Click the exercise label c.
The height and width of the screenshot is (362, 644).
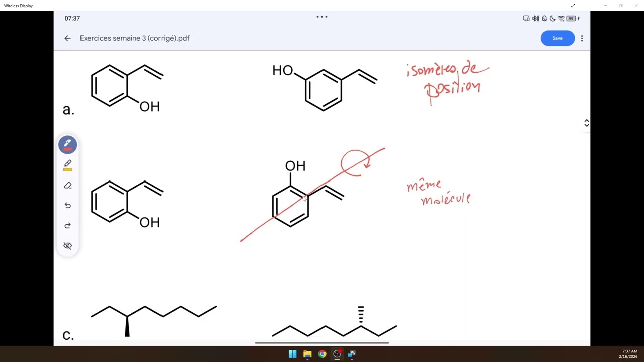68,335
